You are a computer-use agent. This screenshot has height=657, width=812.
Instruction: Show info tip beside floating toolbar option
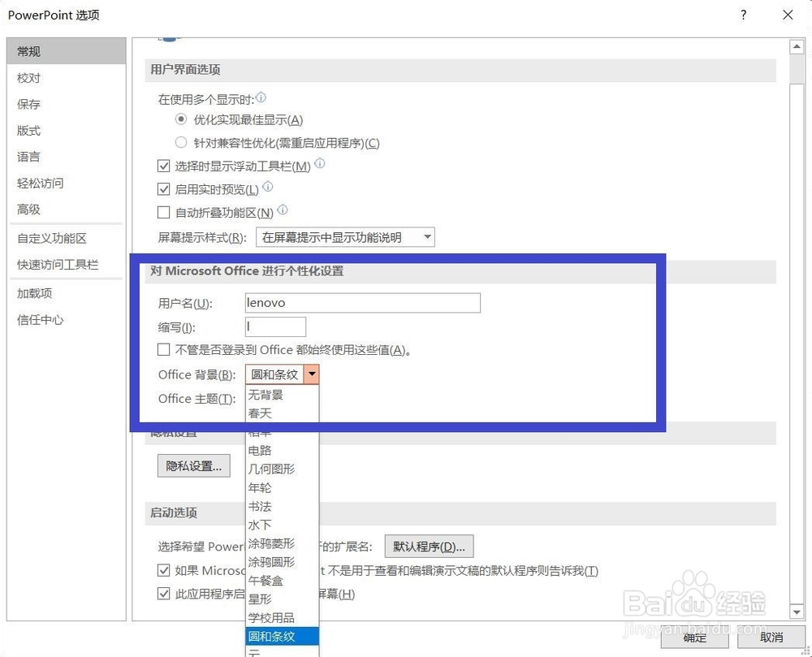point(320,163)
